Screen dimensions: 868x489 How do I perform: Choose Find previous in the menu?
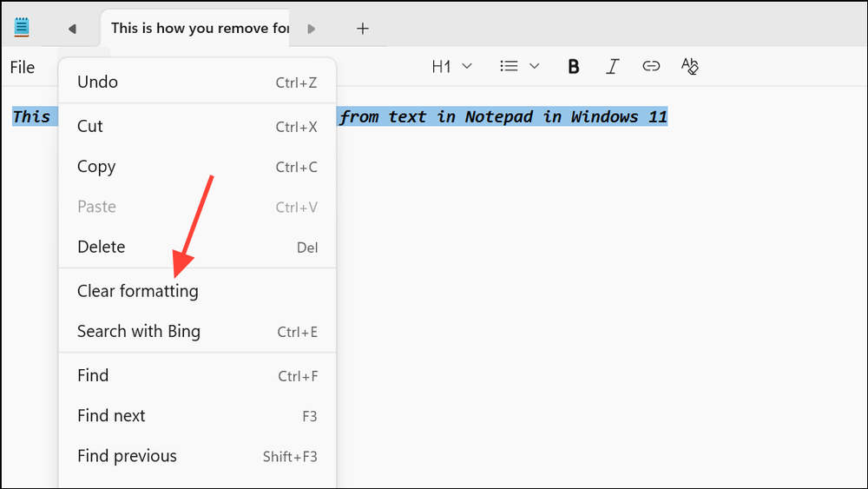(x=197, y=456)
